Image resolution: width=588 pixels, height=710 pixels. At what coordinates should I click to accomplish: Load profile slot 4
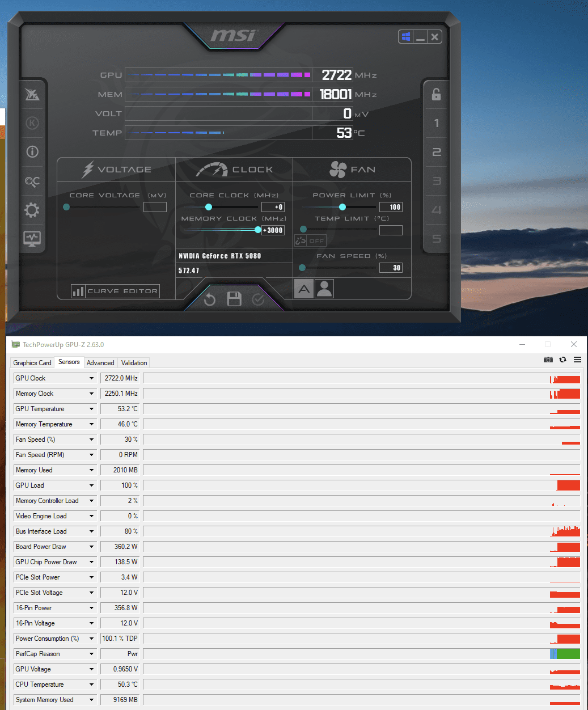tap(436, 210)
